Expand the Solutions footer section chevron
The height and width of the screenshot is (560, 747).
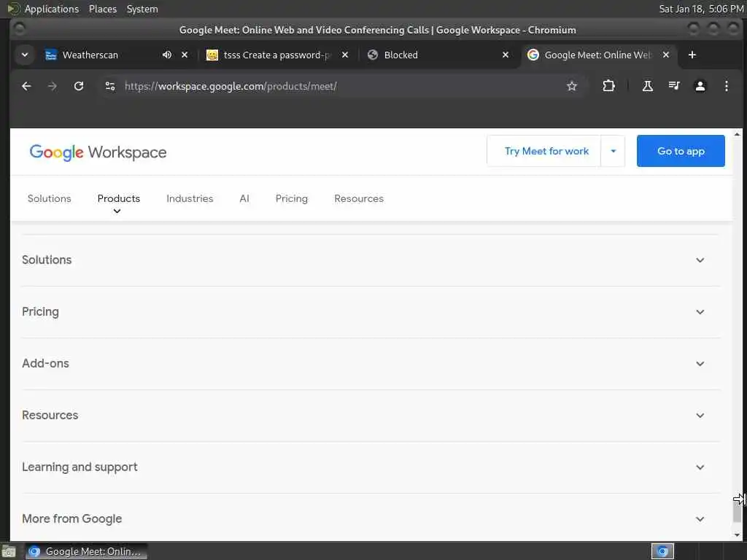tap(700, 260)
